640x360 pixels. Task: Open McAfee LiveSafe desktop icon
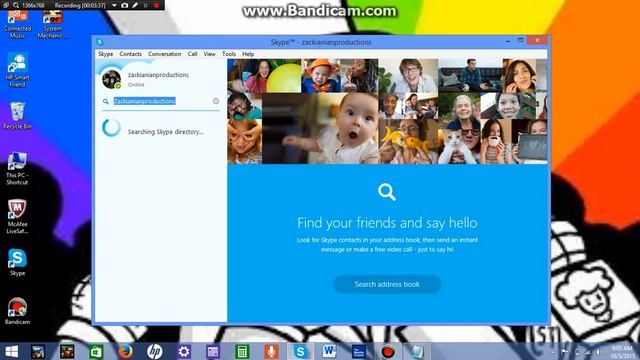coord(17,217)
